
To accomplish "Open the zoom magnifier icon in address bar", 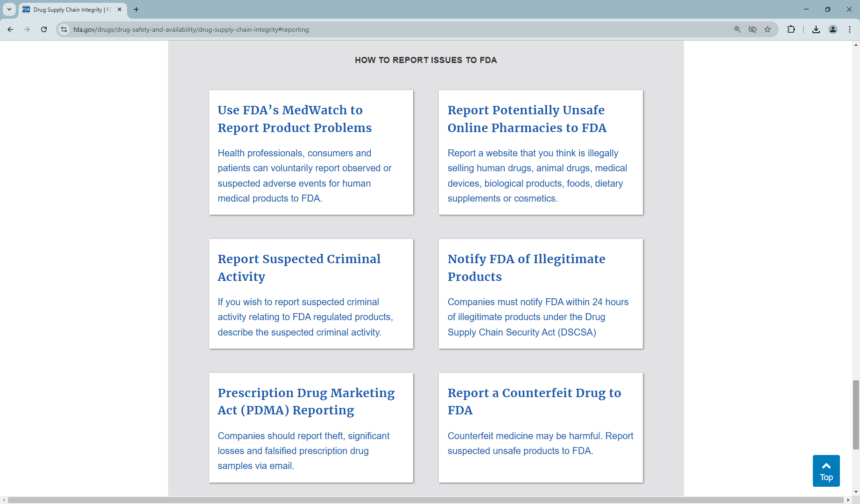I will coord(738,29).
